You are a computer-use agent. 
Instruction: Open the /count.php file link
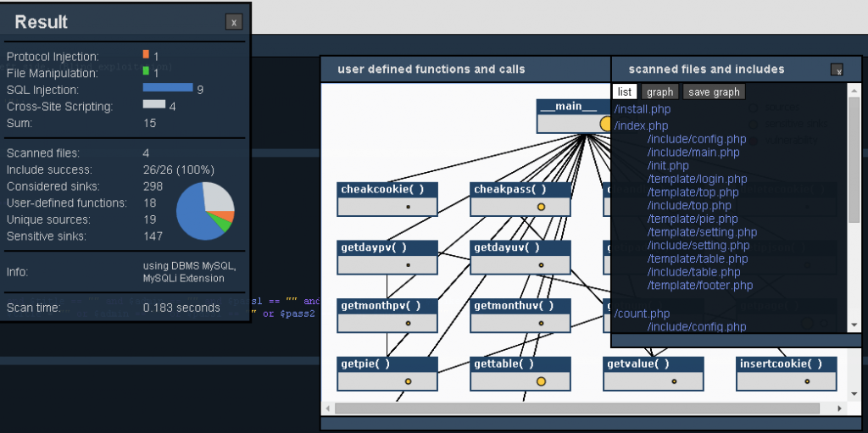643,313
